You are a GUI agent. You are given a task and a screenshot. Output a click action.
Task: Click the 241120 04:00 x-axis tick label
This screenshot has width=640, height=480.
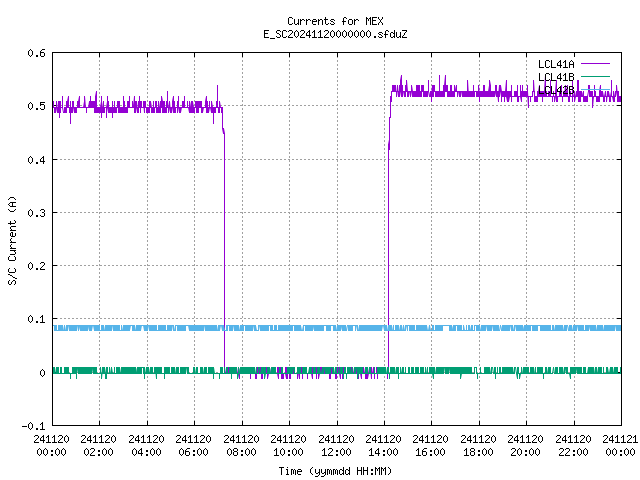146,446
